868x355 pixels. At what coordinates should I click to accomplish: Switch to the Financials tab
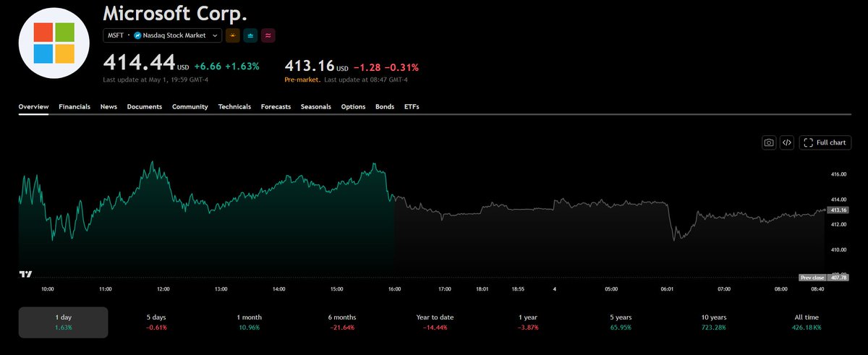click(x=75, y=106)
